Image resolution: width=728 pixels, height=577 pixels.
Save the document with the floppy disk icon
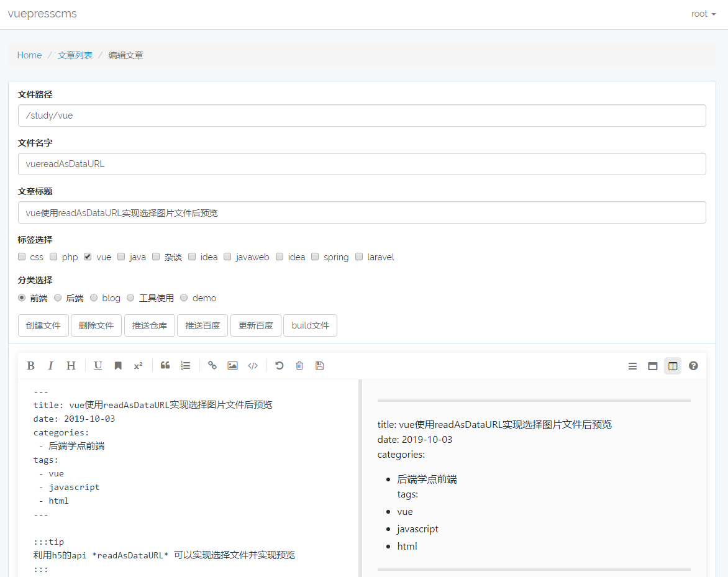(x=319, y=366)
